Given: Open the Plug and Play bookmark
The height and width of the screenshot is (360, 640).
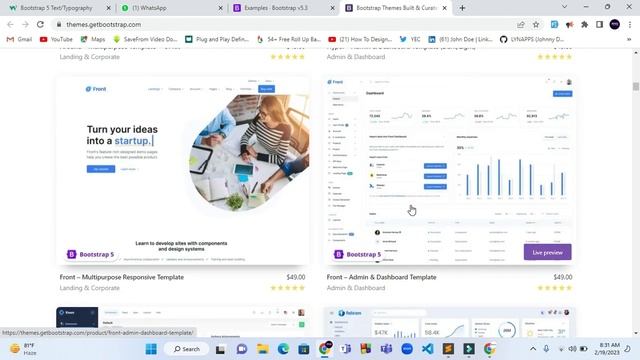Looking at the screenshot, I should pos(217,40).
